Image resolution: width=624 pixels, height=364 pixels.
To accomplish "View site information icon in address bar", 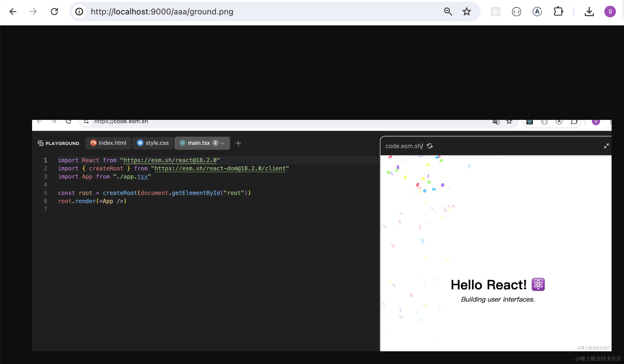I will point(79,12).
